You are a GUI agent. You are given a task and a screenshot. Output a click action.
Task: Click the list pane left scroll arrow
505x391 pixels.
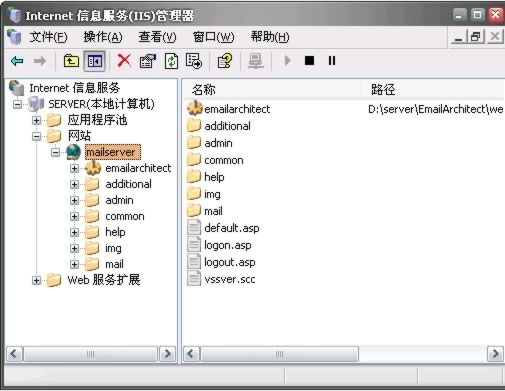pyautogui.click(x=191, y=354)
